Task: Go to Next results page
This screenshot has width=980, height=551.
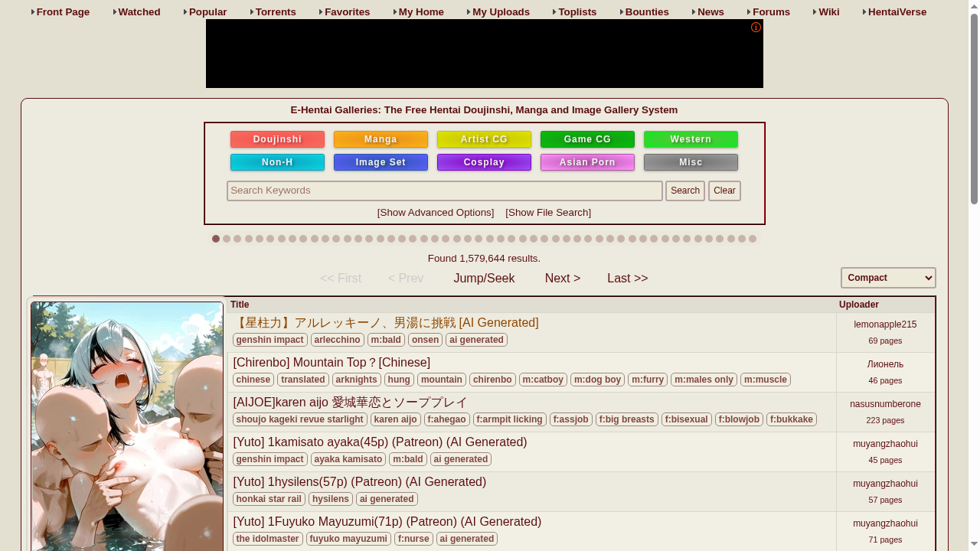Action: pos(563,279)
